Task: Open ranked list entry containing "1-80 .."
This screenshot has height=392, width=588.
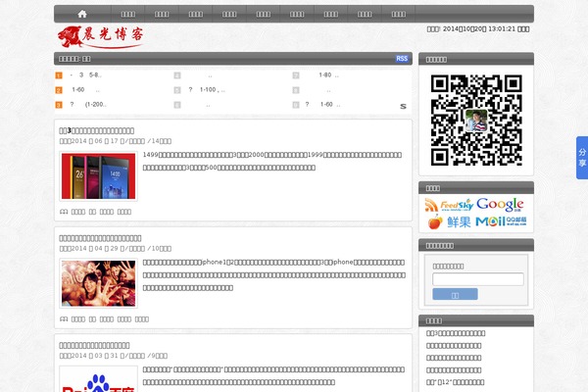Action: coord(328,75)
